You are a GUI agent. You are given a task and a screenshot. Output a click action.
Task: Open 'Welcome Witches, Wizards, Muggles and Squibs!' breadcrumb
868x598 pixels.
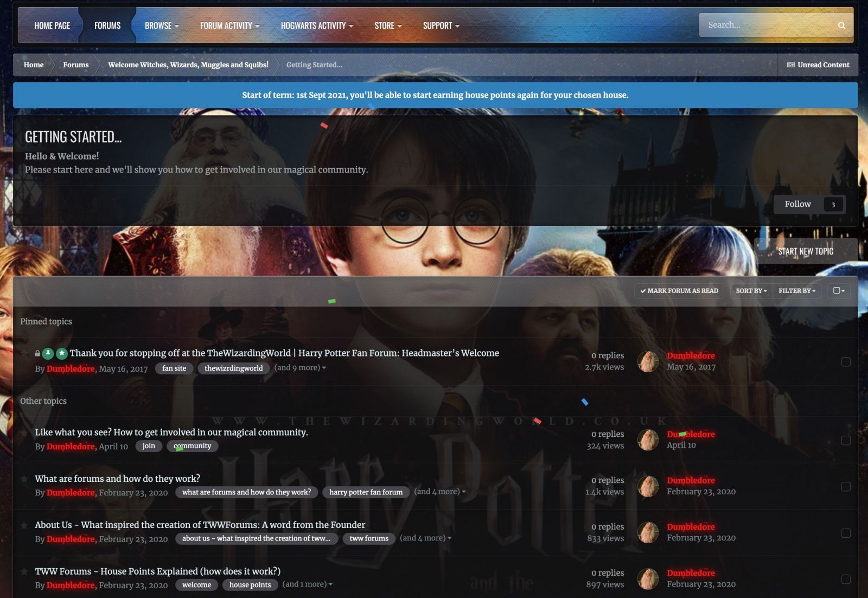pyautogui.click(x=188, y=65)
